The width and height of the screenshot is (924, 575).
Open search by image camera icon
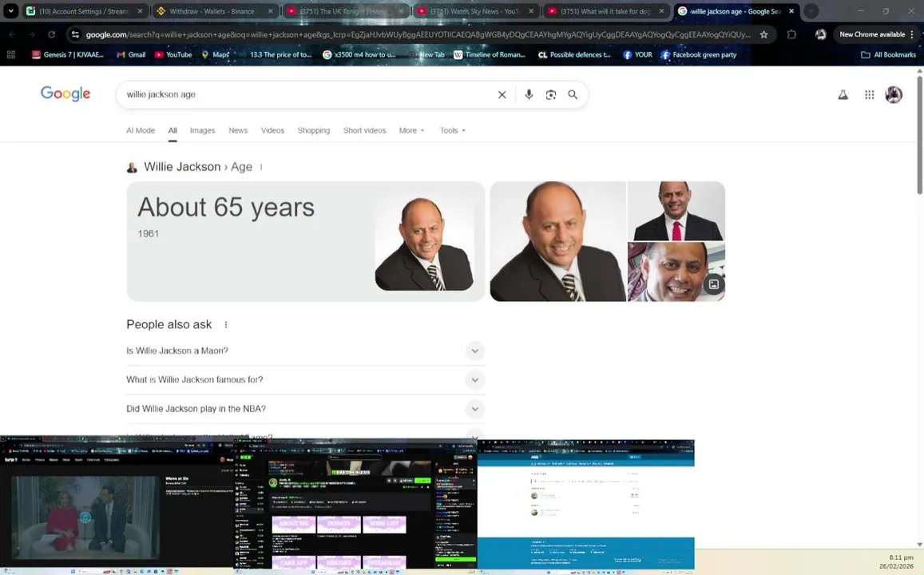tap(550, 94)
